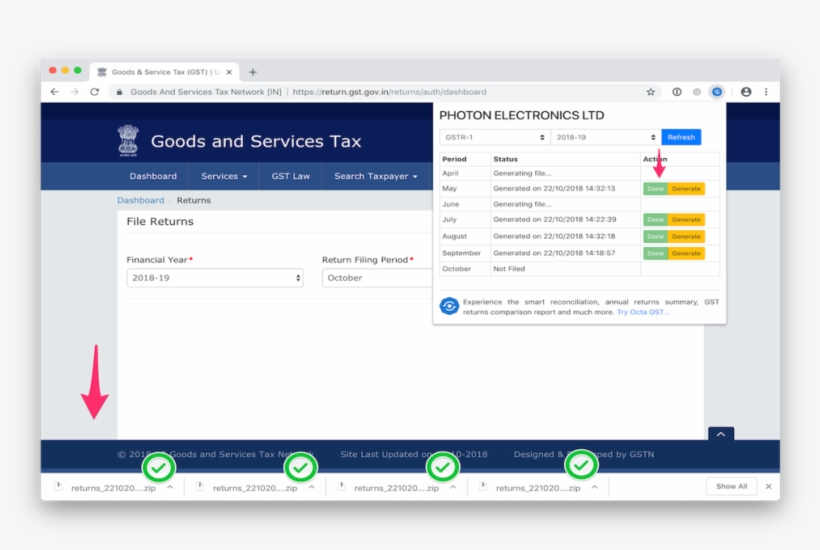
Task: Open the GST Law menu item
Action: pos(291,176)
